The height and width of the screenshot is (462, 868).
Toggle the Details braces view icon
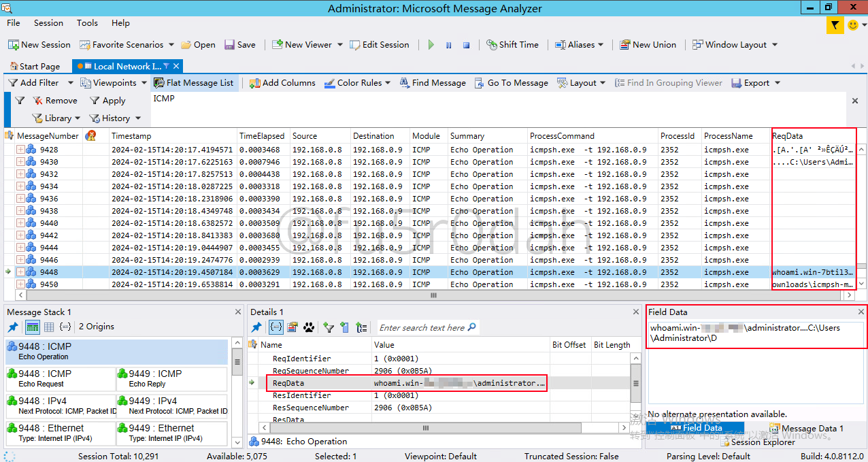[x=276, y=327]
